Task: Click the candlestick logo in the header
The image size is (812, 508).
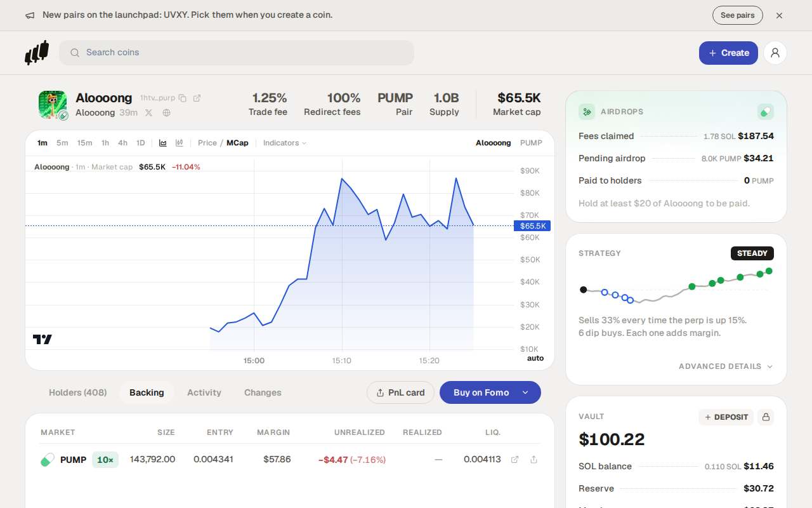Action: tap(37, 53)
